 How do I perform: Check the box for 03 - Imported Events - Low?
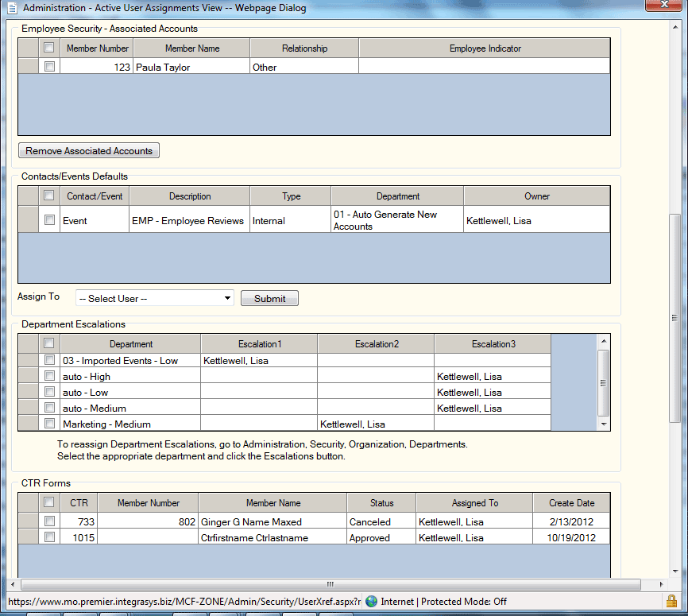point(49,360)
